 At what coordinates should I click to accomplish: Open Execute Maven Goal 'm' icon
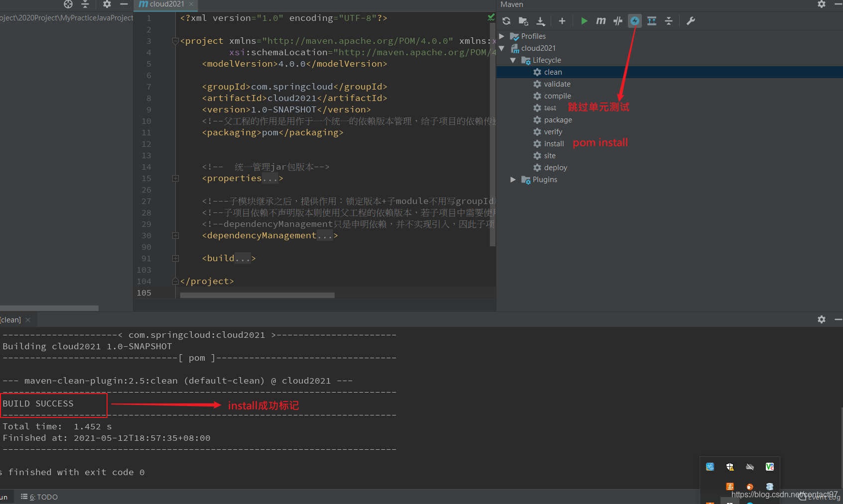601,21
